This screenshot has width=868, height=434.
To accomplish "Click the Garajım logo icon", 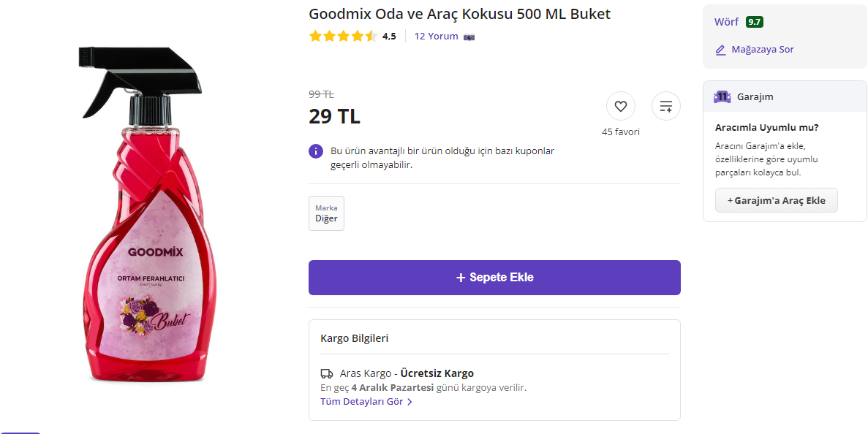I will click(x=722, y=96).
